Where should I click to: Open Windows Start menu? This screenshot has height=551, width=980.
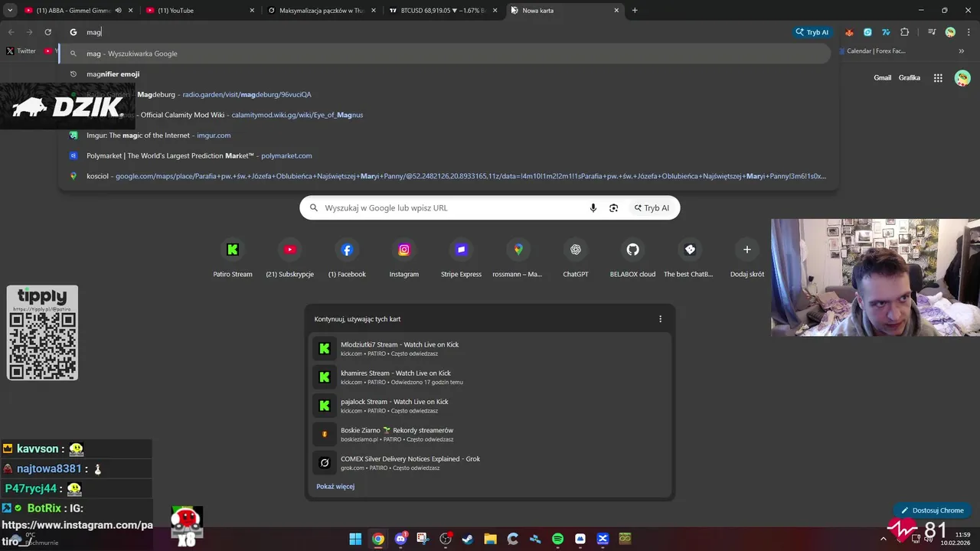[355, 539]
